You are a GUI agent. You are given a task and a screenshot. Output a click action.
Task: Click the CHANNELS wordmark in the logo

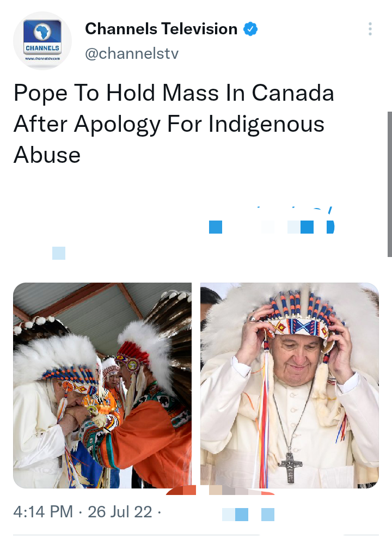(42, 48)
